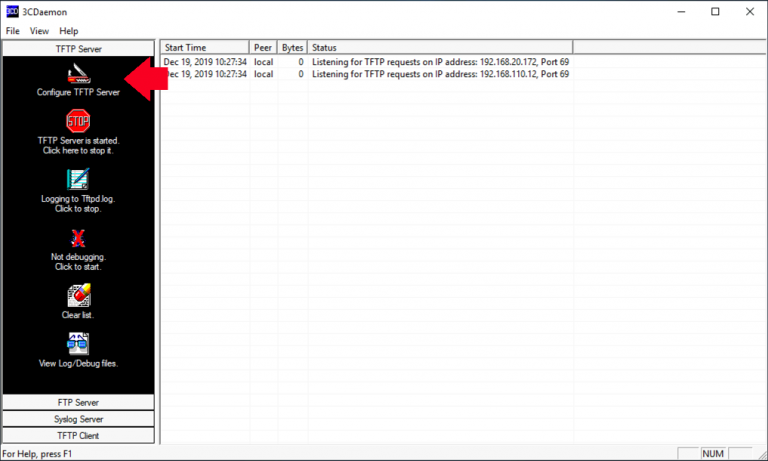Image resolution: width=768 pixels, height=461 pixels.
Task: Click 'TFTP Server is started' stop text
Action: 78,146
